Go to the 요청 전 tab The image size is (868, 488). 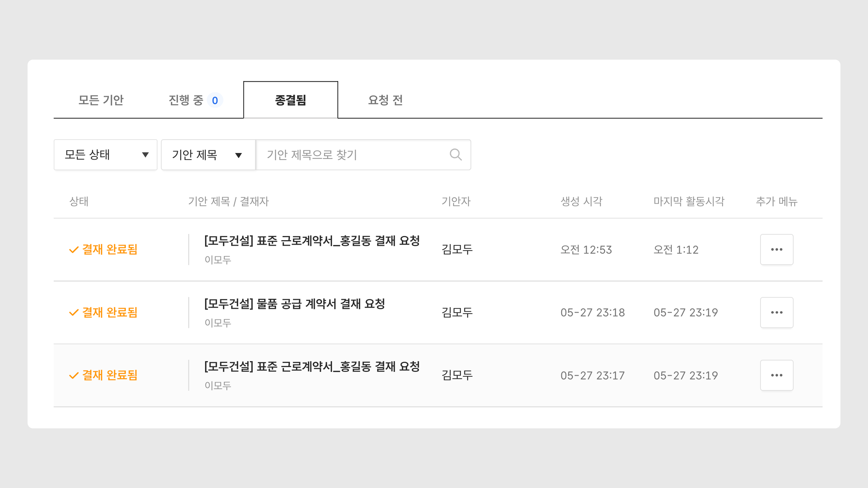coord(385,100)
